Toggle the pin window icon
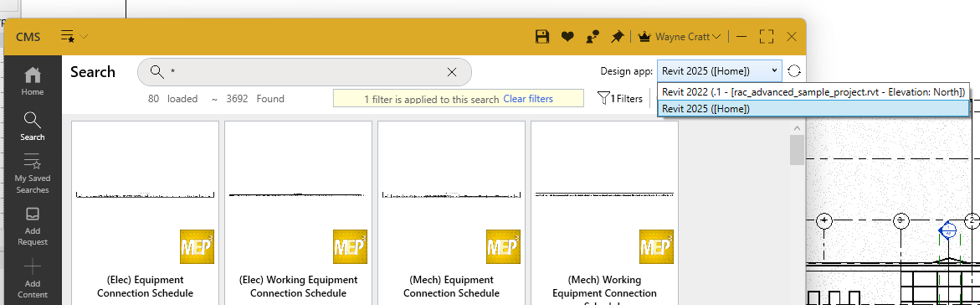This screenshot has height=305, width=980. 618,37
